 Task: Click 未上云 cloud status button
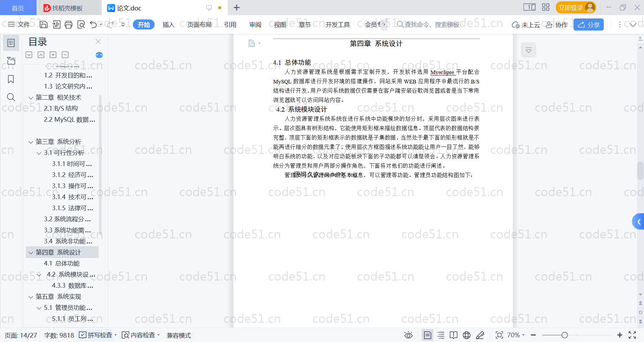click(x=526, y=24)
